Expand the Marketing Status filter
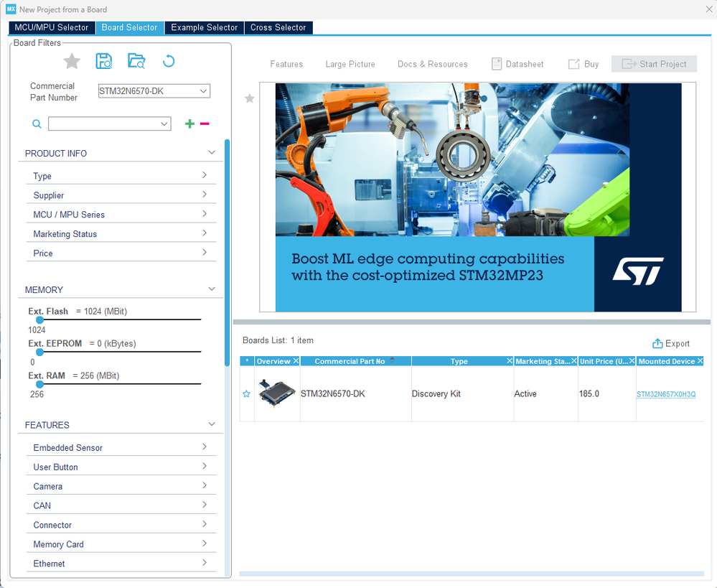The height and width of the screenshot is (588, 717). click(121, 233)
